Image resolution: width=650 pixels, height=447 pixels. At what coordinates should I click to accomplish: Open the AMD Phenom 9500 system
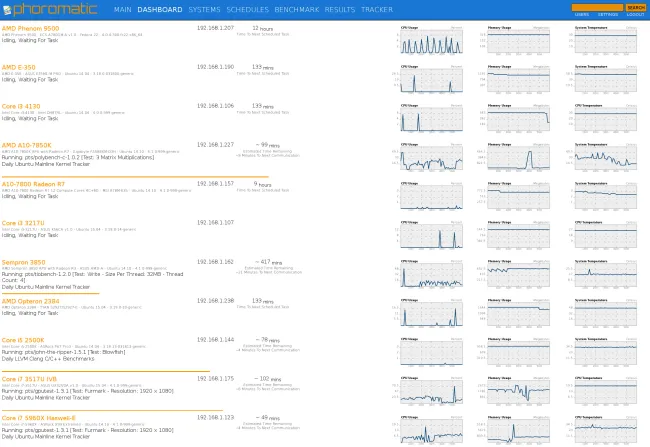point(30,28)
